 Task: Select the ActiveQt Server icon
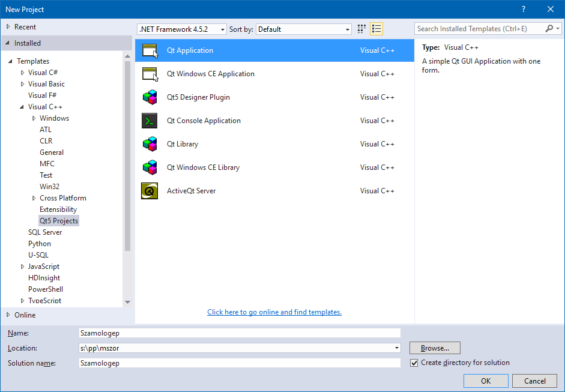point(150,191)
